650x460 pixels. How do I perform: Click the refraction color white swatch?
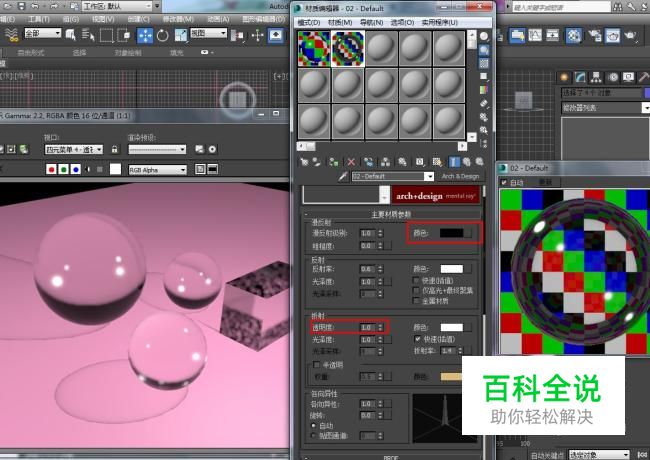[x=452, y=327]
